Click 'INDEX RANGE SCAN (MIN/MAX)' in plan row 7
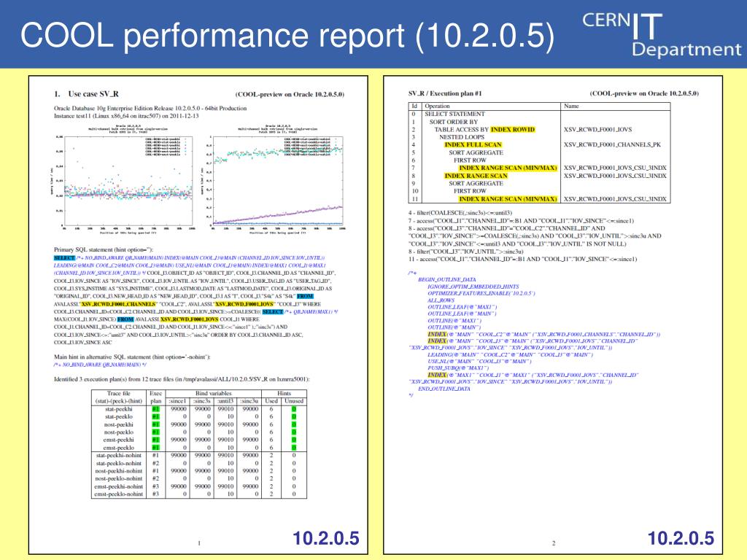 point(508,168)
